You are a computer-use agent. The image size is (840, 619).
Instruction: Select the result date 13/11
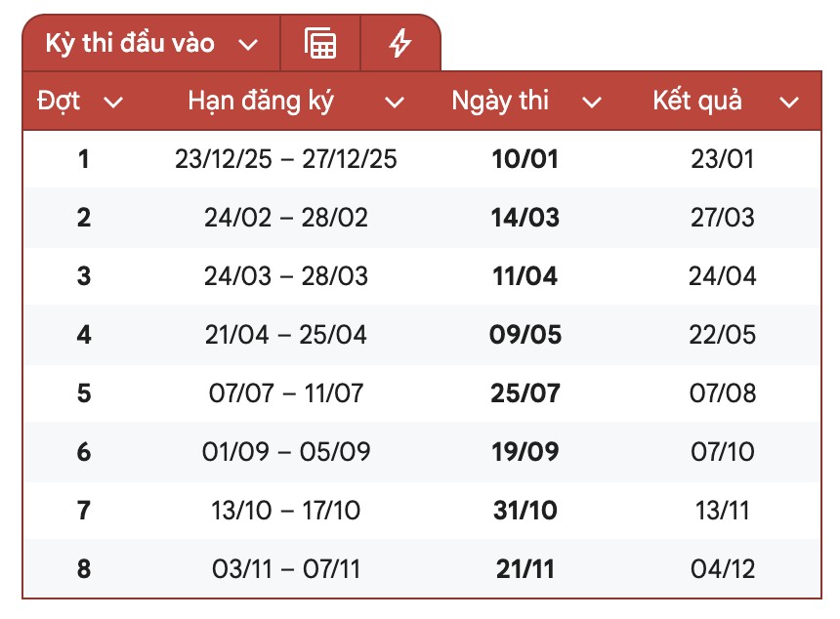pos(722,511)
